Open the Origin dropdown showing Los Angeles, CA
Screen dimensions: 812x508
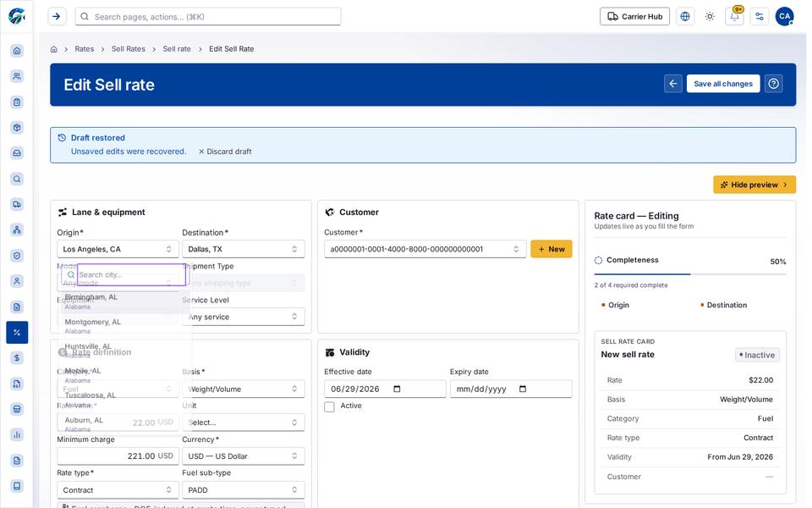click(x=118, y=249)
